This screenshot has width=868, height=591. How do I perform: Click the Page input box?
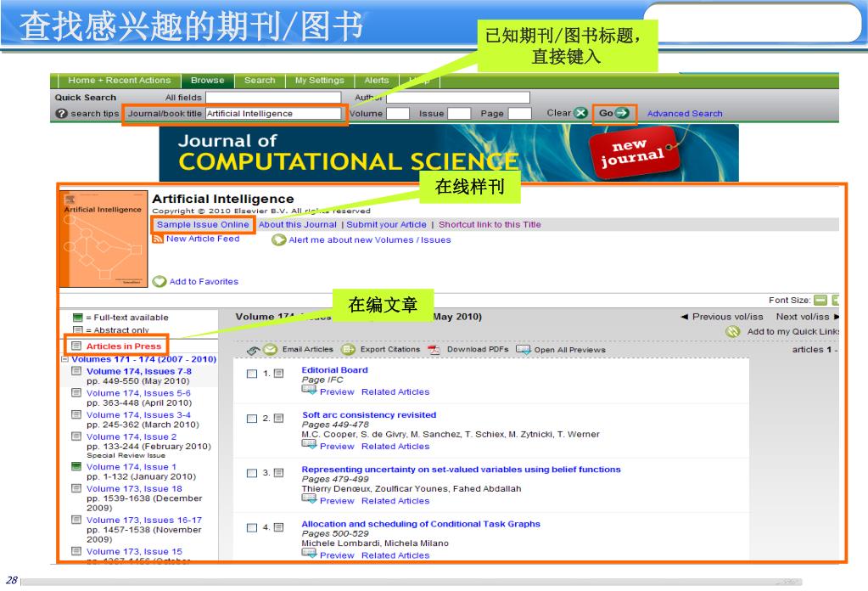point(520,114)
